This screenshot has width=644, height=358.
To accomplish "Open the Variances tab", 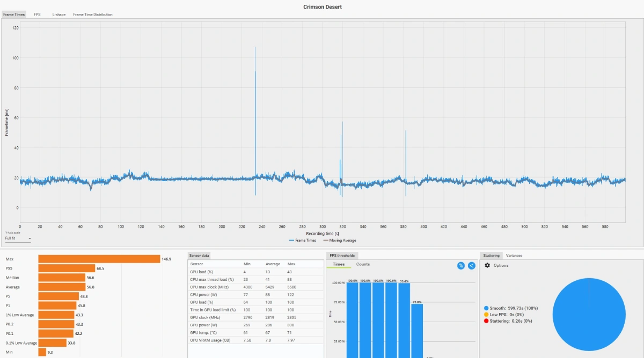I will pyautogui.click(x=514, y=256).
